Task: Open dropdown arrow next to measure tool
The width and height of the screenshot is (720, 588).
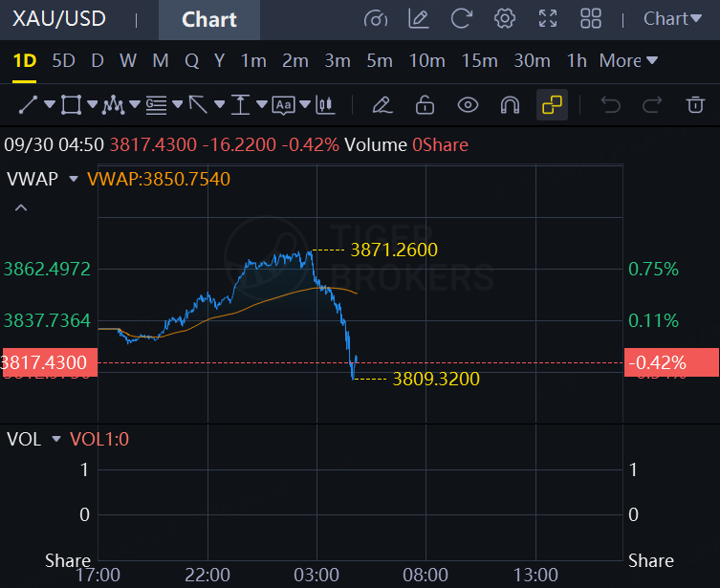Action: (x=262, y=104)
